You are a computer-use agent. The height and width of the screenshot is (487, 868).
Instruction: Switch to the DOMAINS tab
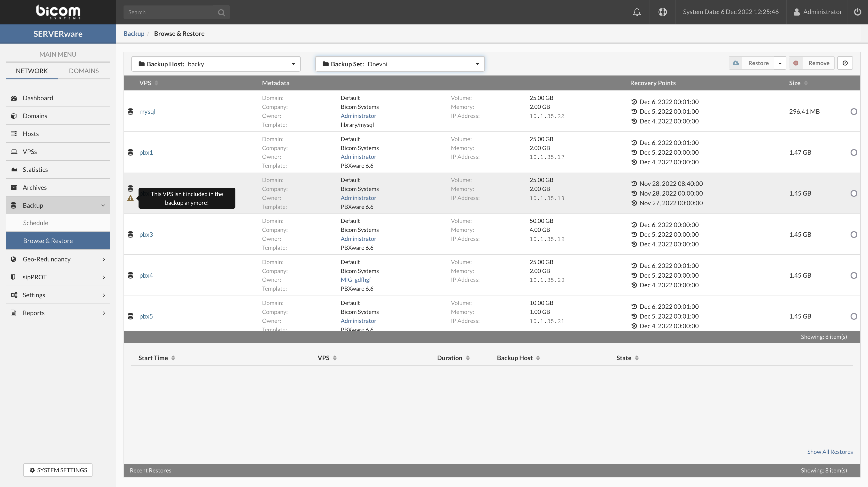(x=84, y=71)
